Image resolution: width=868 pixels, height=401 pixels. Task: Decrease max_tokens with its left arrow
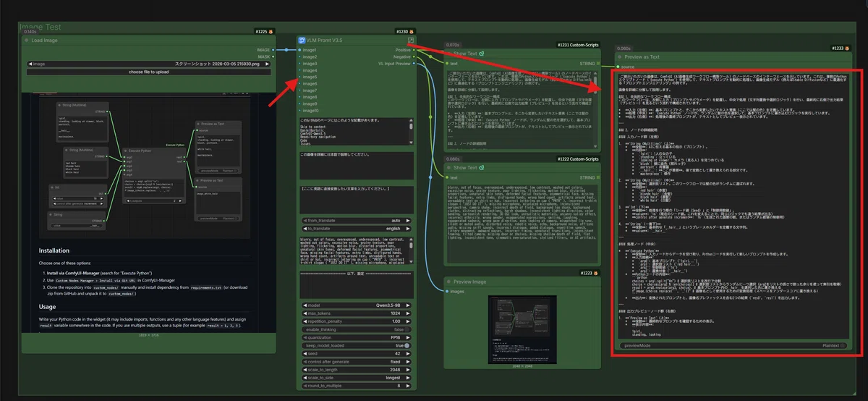304,313
